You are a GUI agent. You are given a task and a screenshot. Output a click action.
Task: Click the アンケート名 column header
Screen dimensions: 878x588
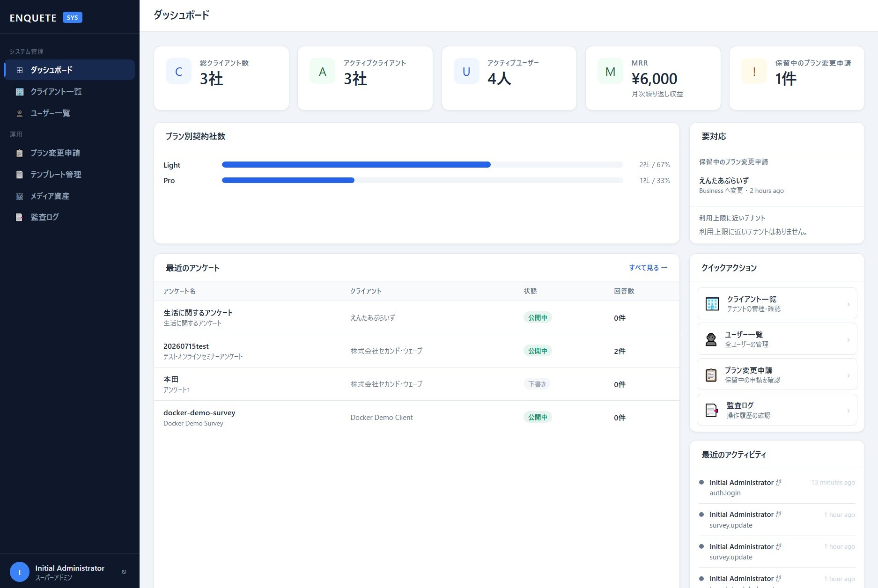(179, 291)
